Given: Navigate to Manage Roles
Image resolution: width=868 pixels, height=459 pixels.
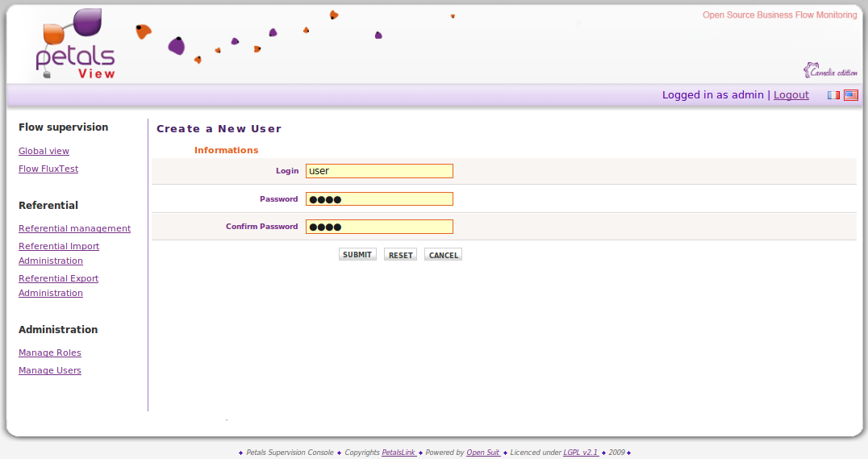Looking at the screenshot, I should 50,353.
